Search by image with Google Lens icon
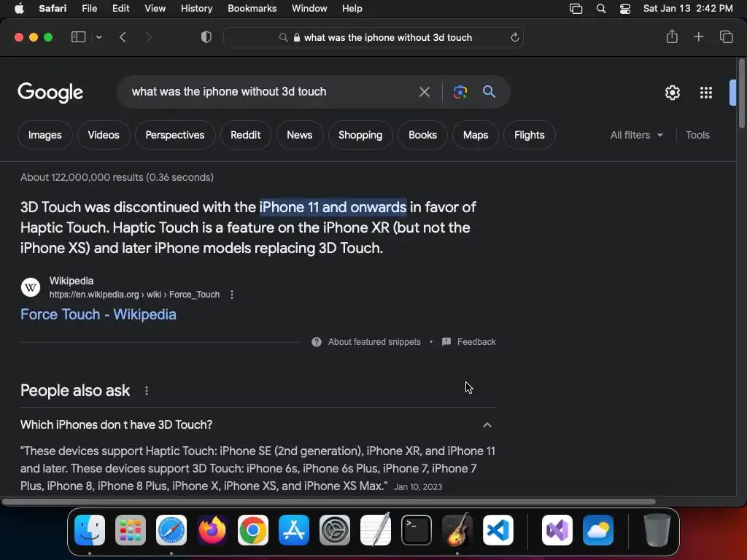Viewport: 747px width, 560px height. pyautogui.click(x=460, y=92)
